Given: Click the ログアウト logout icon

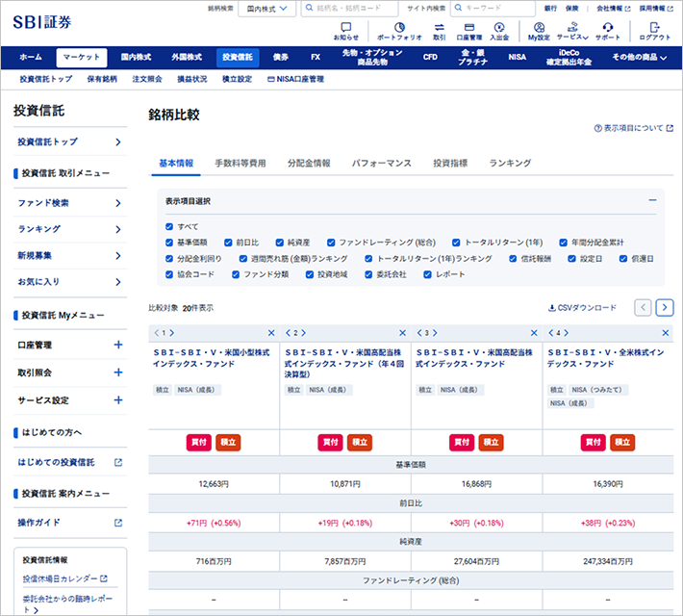Looking at the screenshot, I should (654, 28).
